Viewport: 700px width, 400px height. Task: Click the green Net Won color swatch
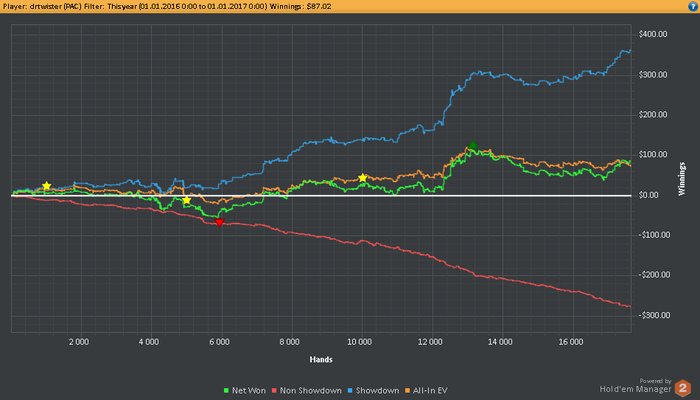(226, 391)
